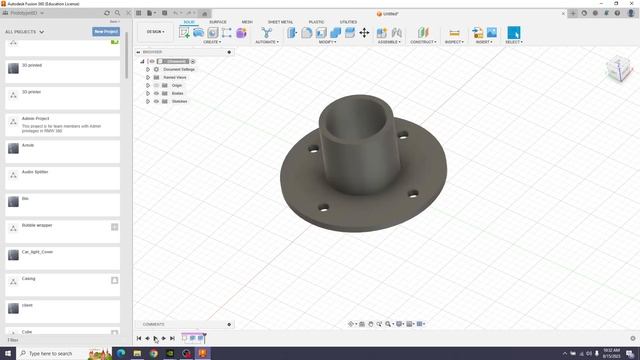Play the timeline
Image resolution: width=640 pixels, height=360 pixels.
[x=156, y=338]
